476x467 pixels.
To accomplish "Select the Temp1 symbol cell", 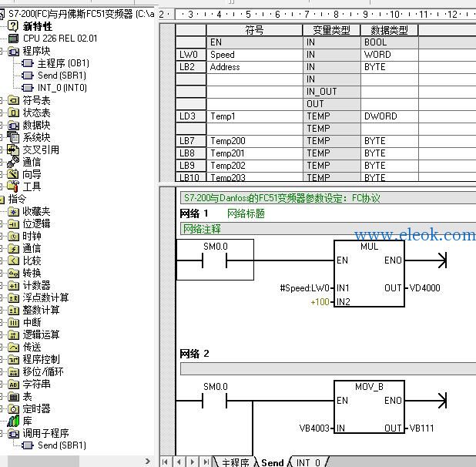I will pos(254,116).
